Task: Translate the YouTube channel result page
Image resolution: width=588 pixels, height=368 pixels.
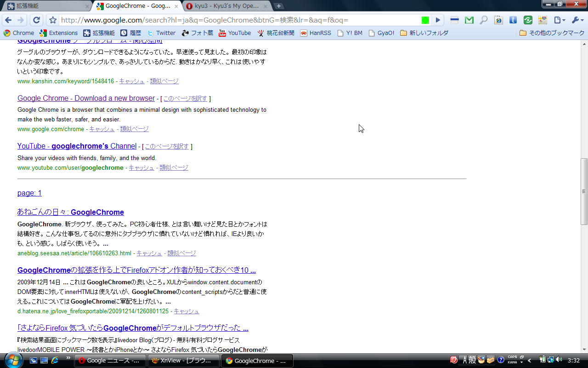Action: 167,146
